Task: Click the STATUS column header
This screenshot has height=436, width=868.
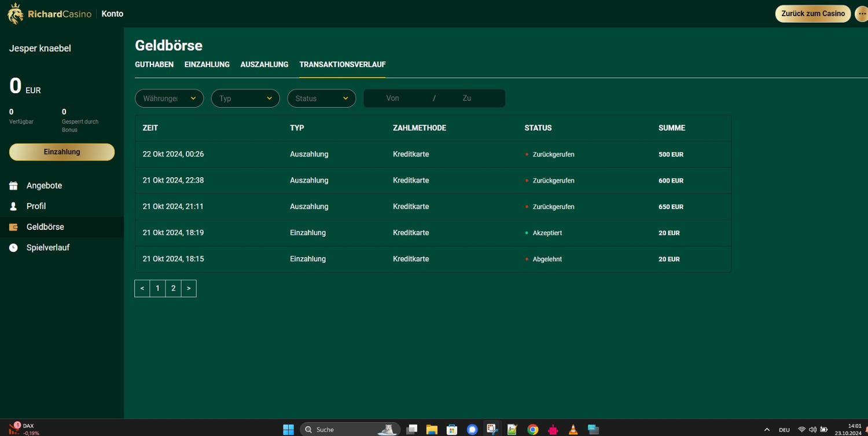Action: [x=538, y=128]
